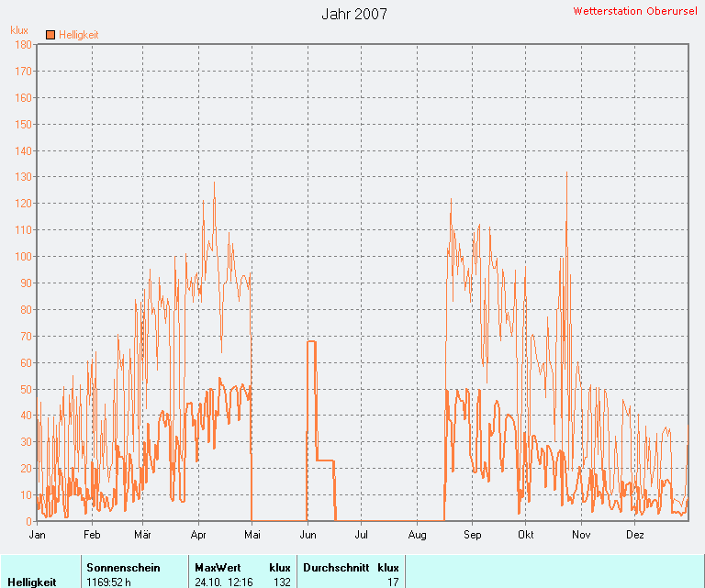Click the '20' y-axis value
The width and height of the screenshot is (705, 588).
(26, 469)
